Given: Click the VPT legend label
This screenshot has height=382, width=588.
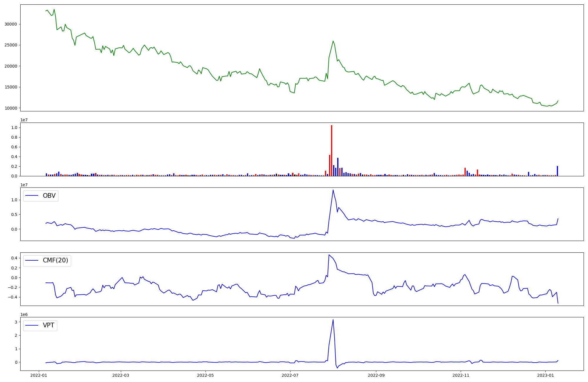Looking at the screenshot, I should tap(49, 325).
